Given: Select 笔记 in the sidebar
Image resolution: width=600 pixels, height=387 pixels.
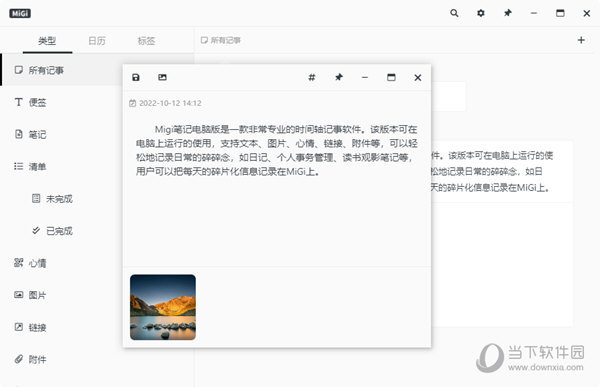Looking at the screenshot, I should (61, 134).
